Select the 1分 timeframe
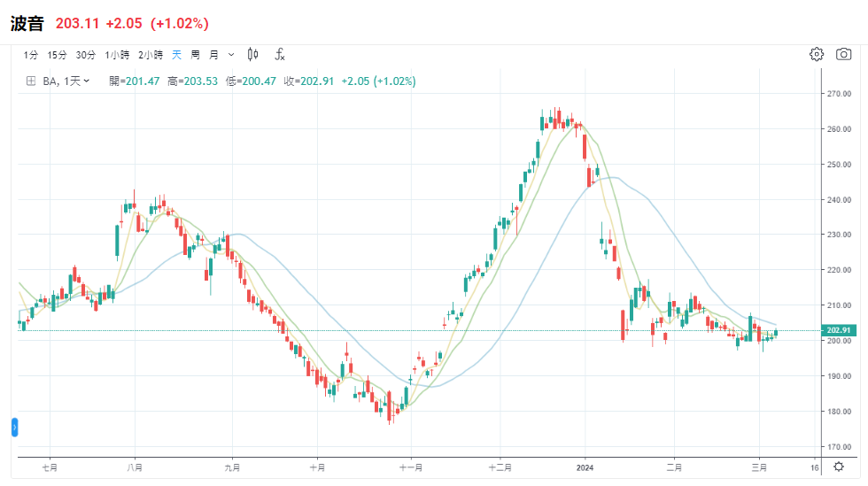The width and height of the screenshot is (868, 486). tap(30, 55)
